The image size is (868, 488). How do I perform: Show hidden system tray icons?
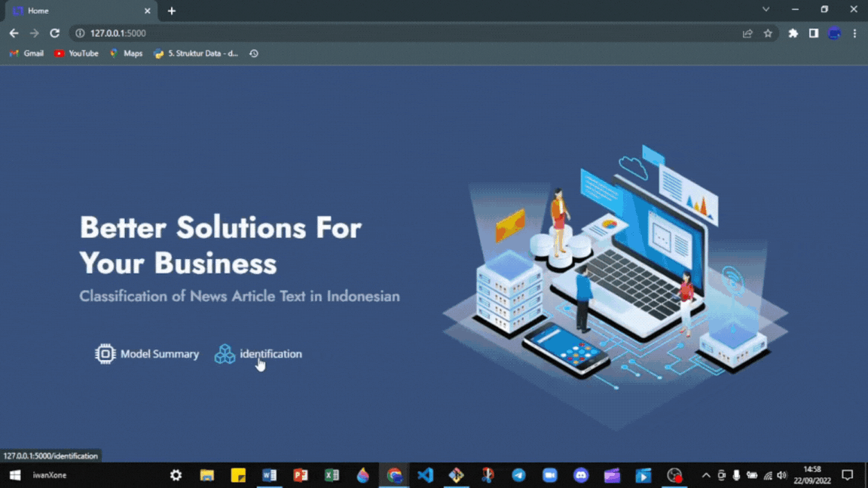pyautogui.click(x=706, y=475)
